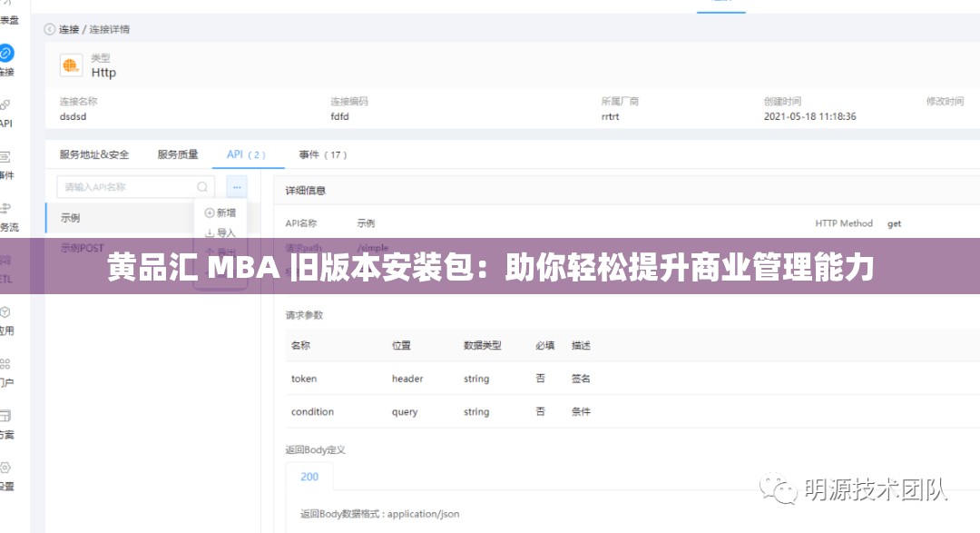Switch to the 事件 (17) tab
Viewport: 980px width, 533px height.
click(322, 154)
